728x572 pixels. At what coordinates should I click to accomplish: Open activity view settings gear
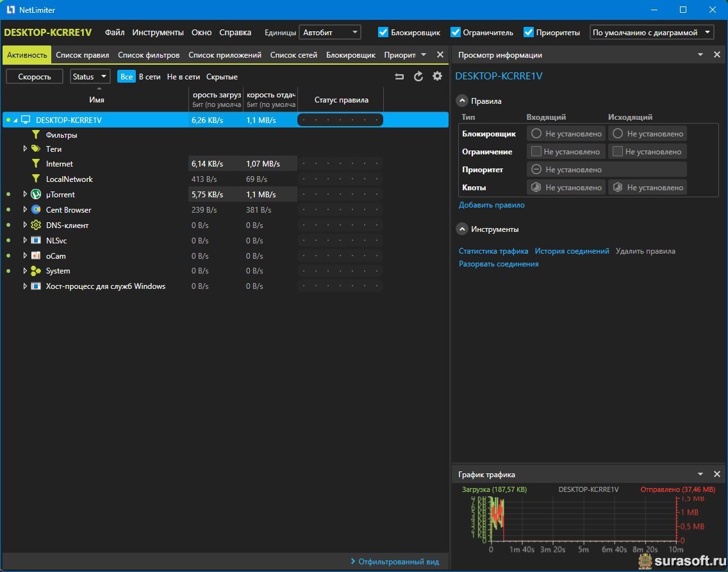(x=437, y=76)
